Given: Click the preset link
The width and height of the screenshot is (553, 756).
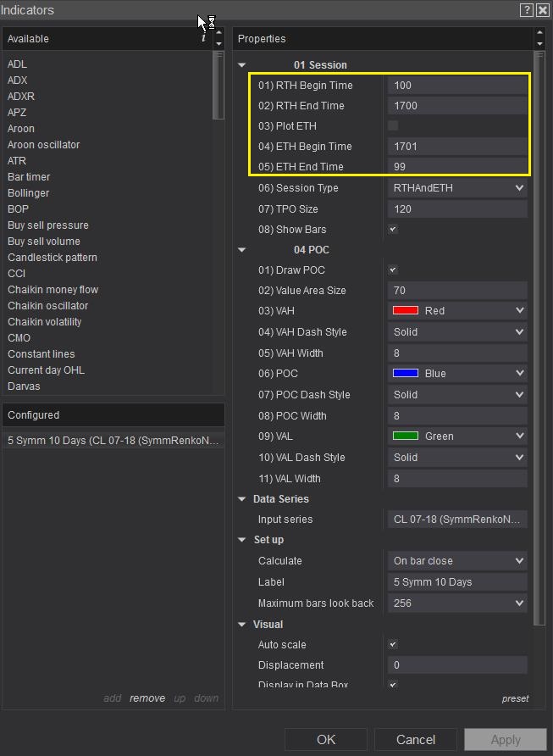Looking at the screenshot, I should (515, 698).
